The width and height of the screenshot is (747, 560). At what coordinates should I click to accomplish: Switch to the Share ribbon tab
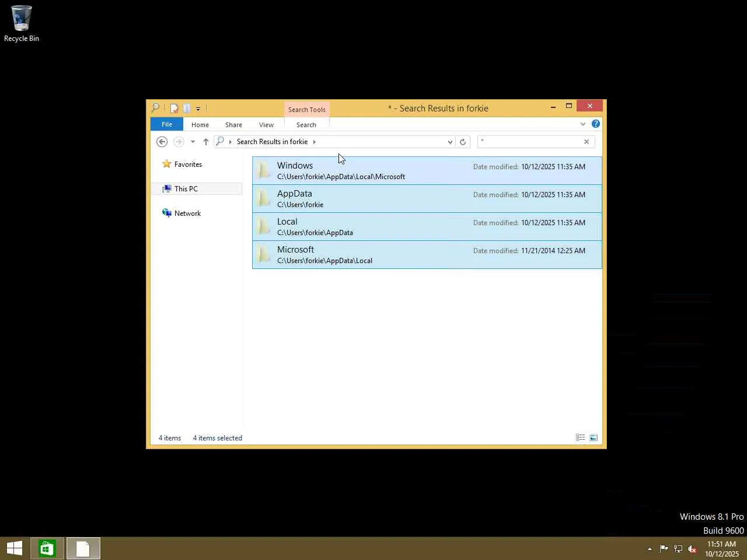(x=233, y=125)
